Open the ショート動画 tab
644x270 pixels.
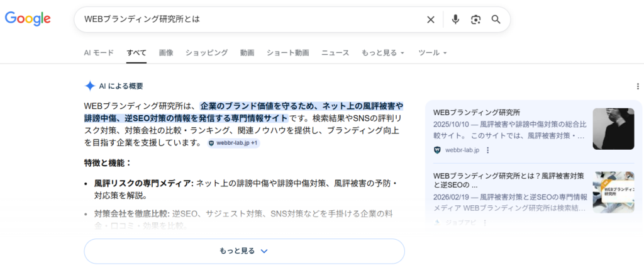click(x=288, y=53)
